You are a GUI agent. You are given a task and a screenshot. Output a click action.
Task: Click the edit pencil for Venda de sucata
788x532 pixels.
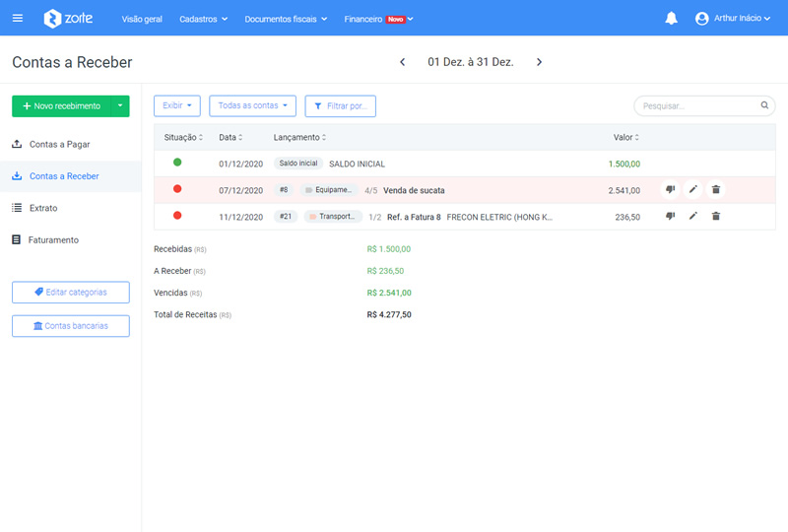693,189
